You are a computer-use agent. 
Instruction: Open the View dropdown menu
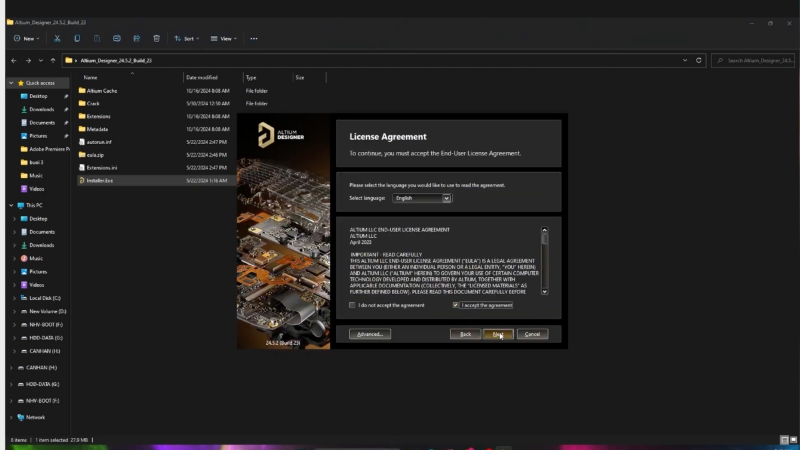click(x=223, y=39)
